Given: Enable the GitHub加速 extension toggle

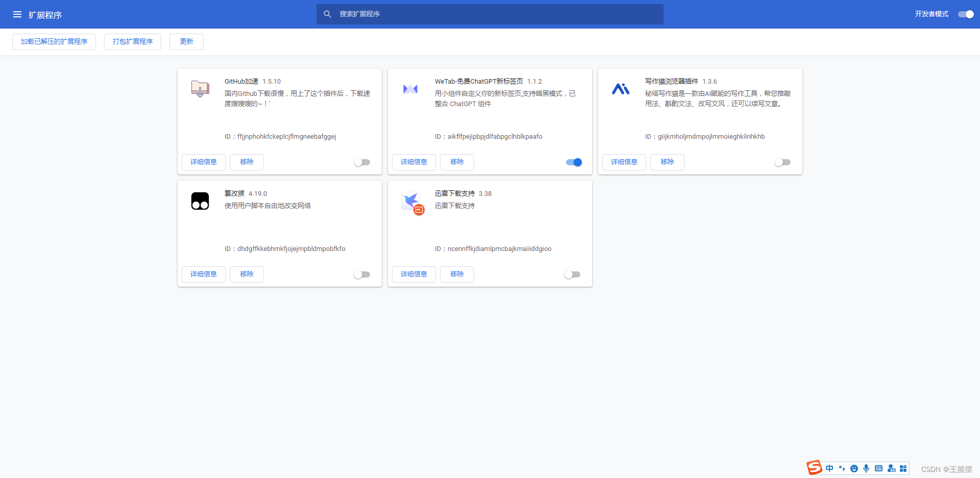Looking at the screenshot, I should coord(362,162).
